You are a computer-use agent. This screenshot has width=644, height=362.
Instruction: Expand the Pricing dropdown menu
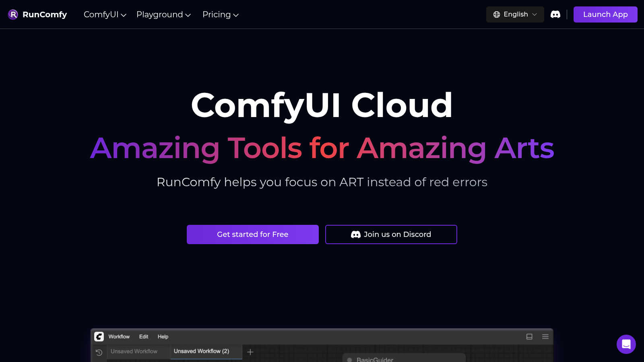pos(221,14)
